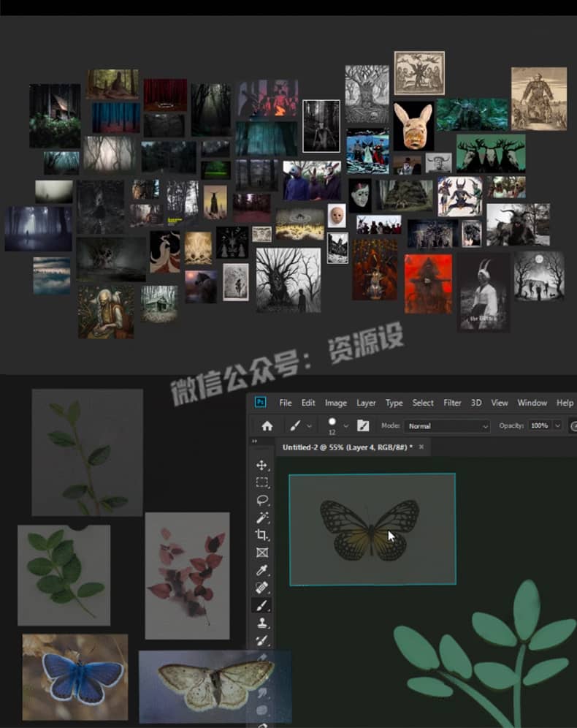
Task: Open the Select menu
Action: pos(423,403)
